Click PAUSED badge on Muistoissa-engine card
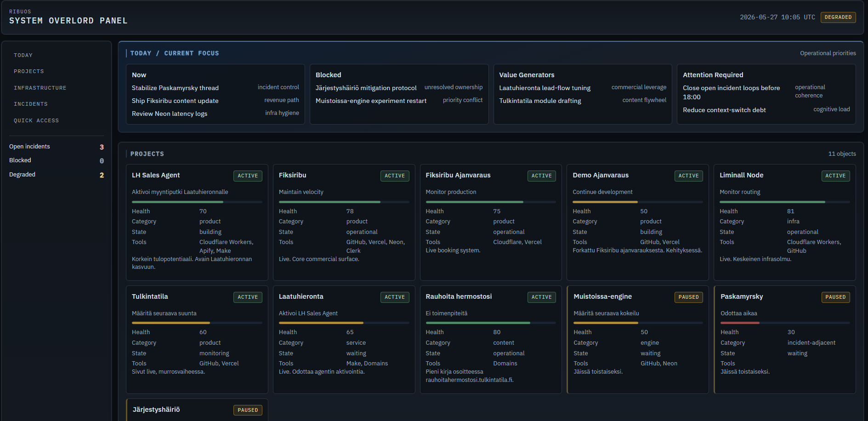The image size is (868, 421). (688, 297)
